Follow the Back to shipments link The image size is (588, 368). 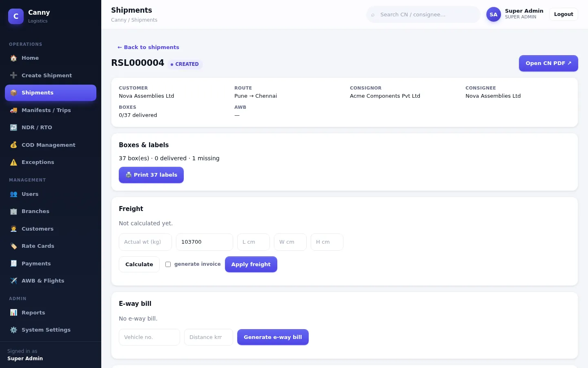pyautogui.click(x=148, y=47)
